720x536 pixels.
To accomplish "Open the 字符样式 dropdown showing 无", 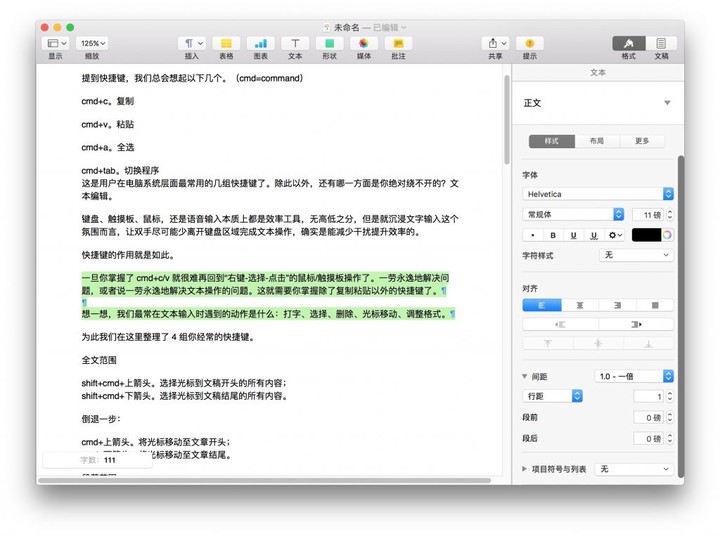I will point(636,255).
